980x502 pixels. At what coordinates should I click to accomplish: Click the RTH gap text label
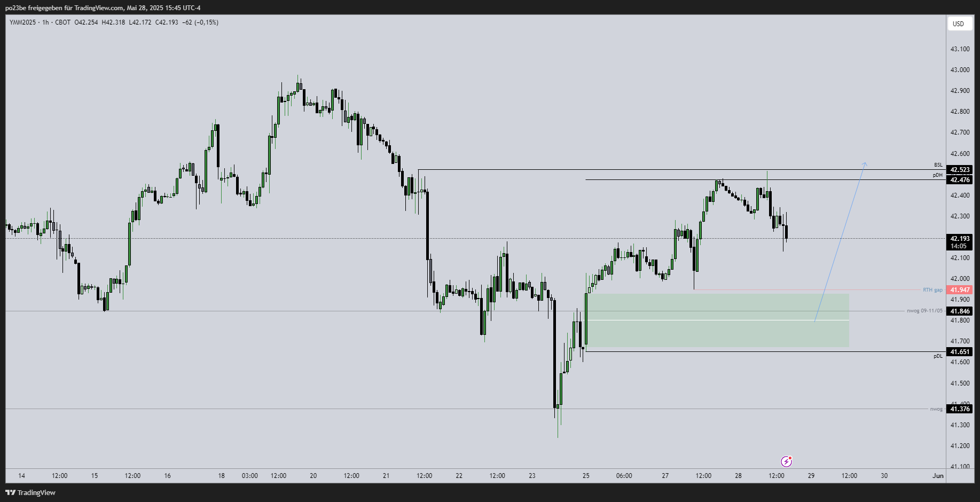[x=932, y=290]
